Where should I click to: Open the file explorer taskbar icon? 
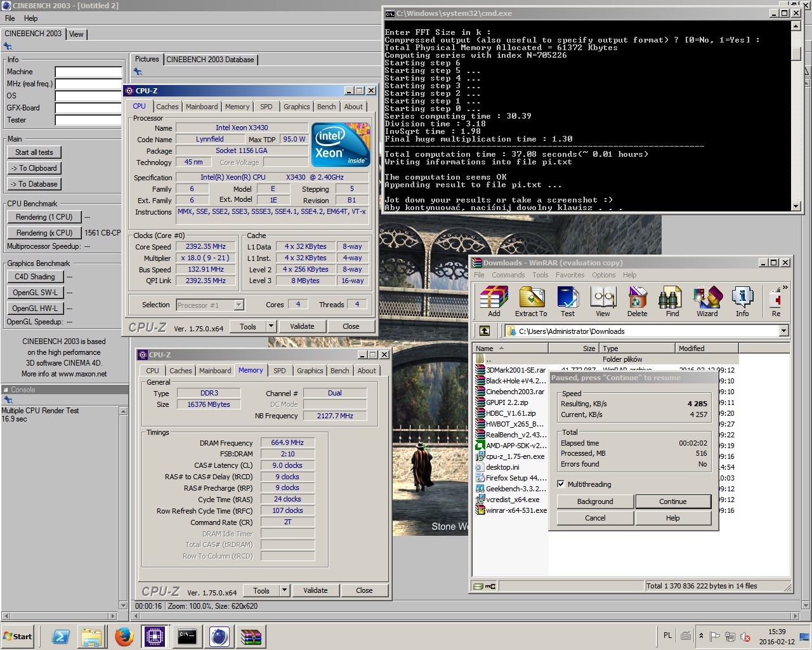tap(92, 636)
